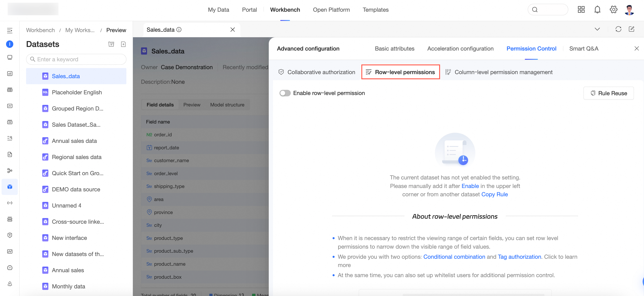This screenshot has width=644, height=296.
Task: Click the new dataset plus icon
Action: 123,44
